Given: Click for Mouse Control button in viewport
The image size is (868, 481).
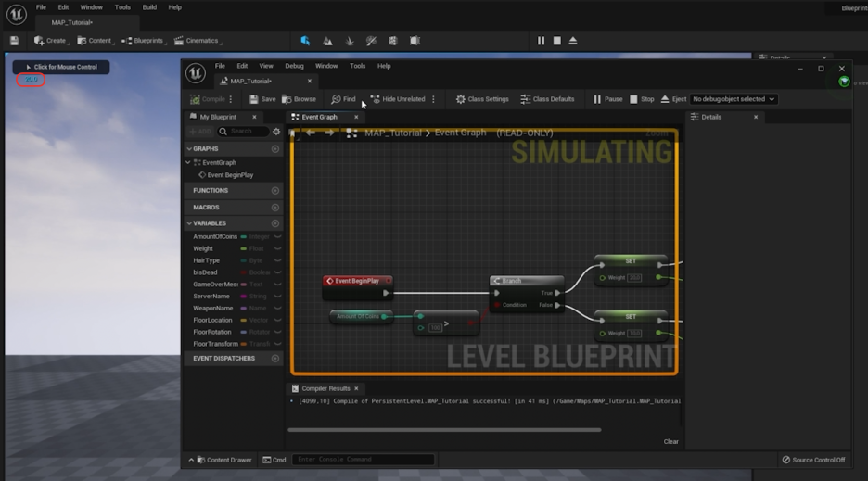Looking at the screenshot, I should click(x=61, y=67).
